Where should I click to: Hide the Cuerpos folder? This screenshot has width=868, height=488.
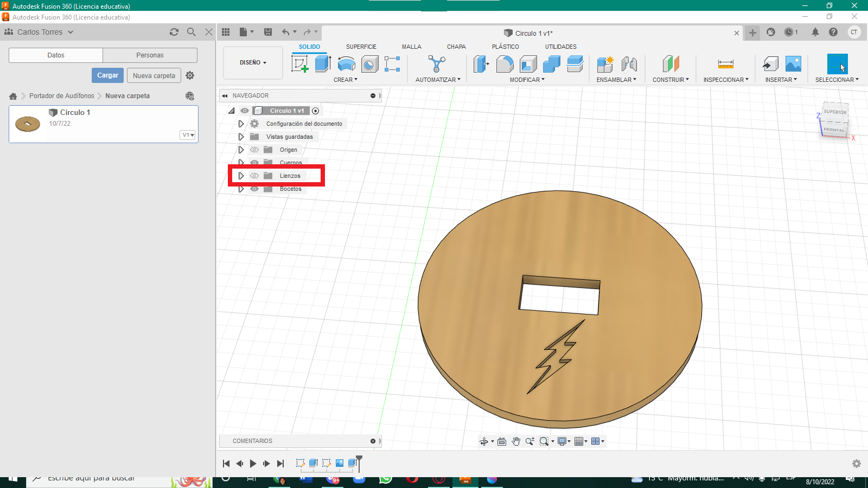click(254, 163)
